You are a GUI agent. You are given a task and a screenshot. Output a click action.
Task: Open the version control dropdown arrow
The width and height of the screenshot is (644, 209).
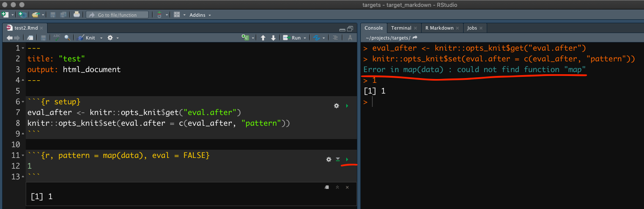point(167,15)
